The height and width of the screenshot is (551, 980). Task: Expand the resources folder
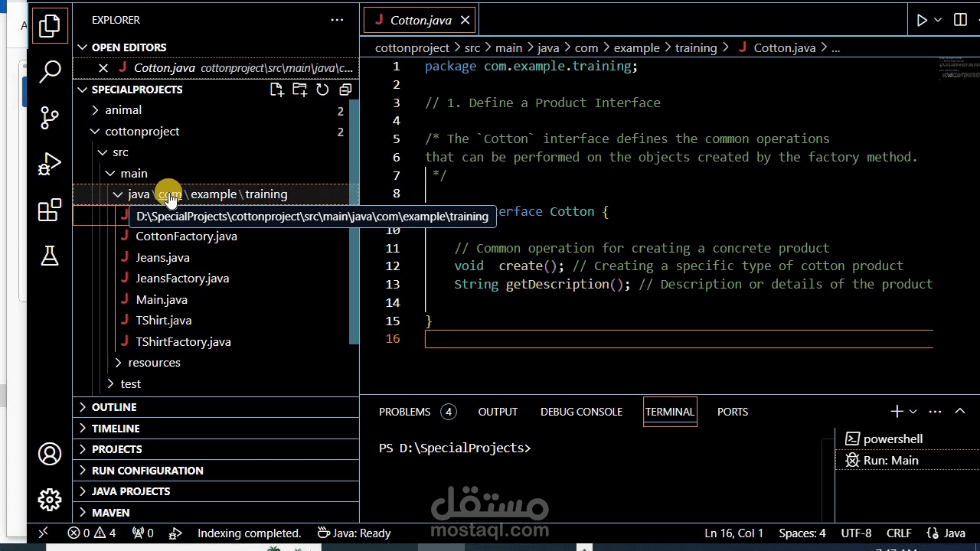216,363
